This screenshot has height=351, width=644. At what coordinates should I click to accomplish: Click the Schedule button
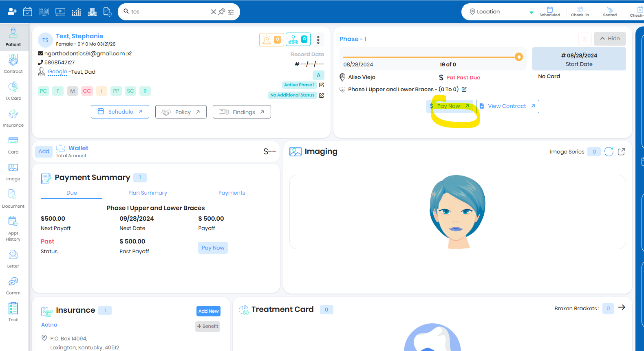(120, 112)
